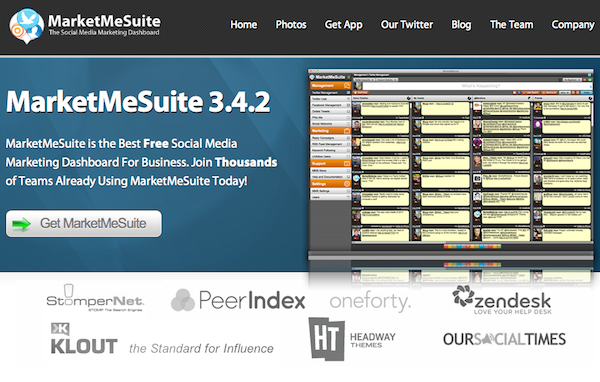The height and width of the screenshot is (382, 600).
Task: Click the StomperNet logo
Action: click(x=95, y=298)
